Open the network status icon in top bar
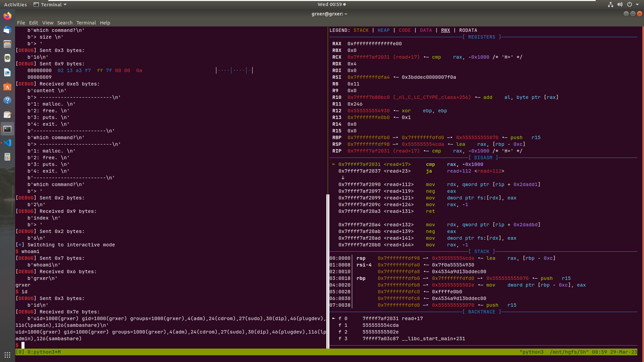 (610, 4)
